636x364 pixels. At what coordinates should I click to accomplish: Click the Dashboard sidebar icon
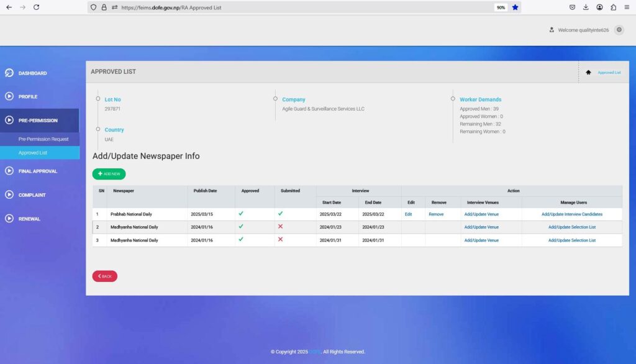[9, 73]
